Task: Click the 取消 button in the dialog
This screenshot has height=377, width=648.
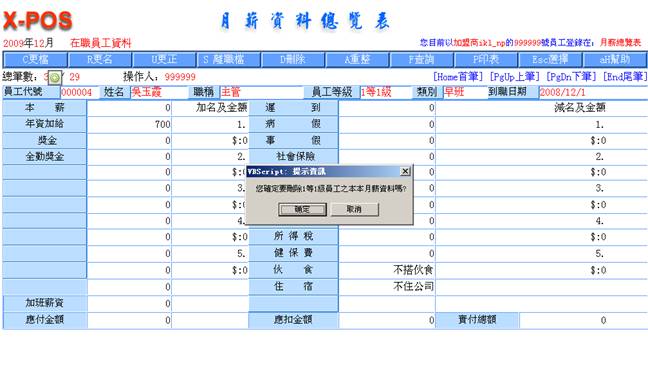Action: coord(354,209)
